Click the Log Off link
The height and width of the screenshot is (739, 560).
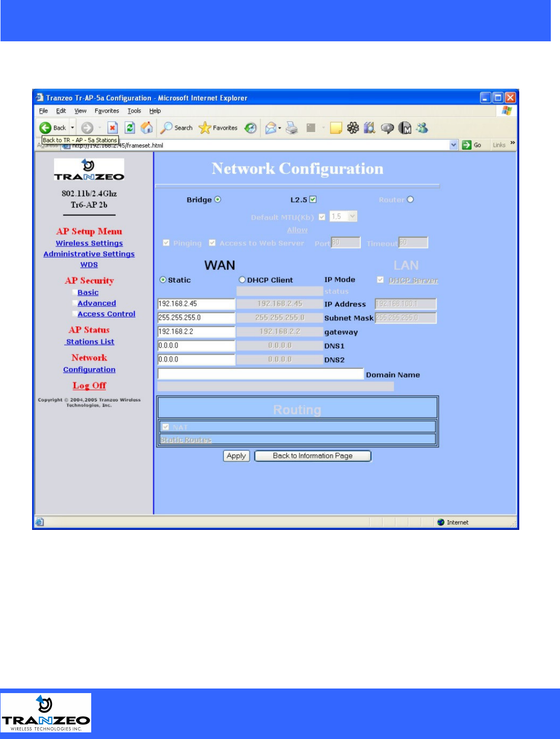pos(89,386)
